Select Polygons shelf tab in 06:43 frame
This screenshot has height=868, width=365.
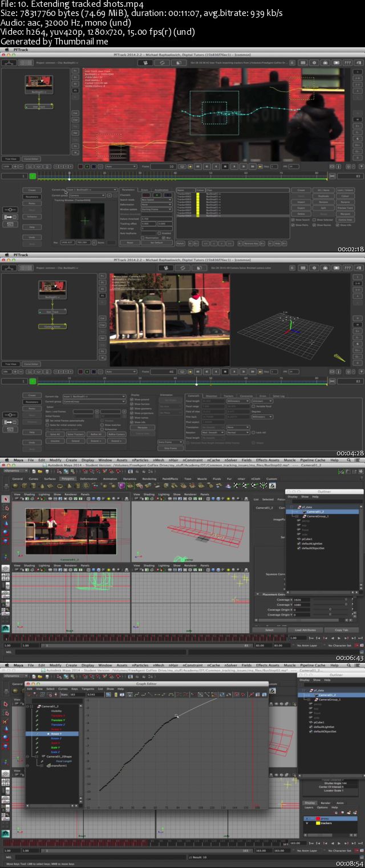pos(68,479)
